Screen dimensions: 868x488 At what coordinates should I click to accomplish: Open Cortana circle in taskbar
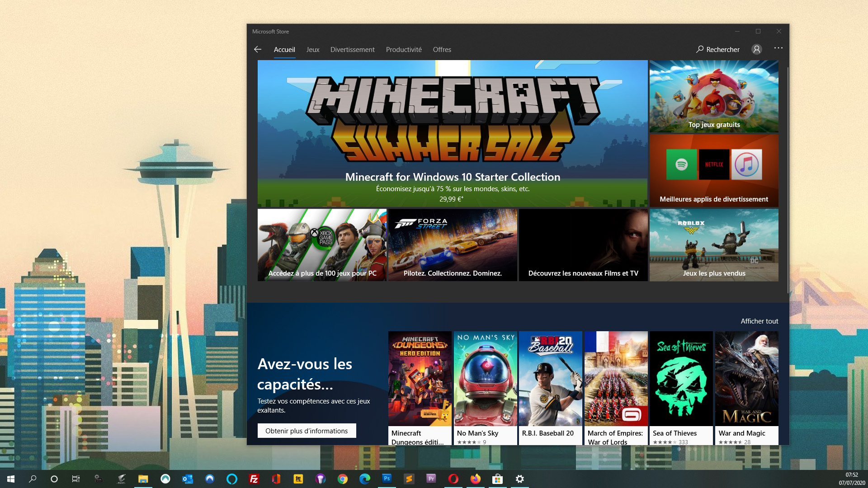click(54, 479)
